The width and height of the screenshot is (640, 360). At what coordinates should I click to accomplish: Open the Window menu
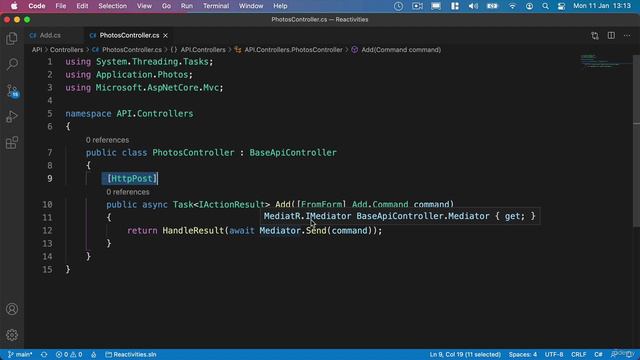click(251, 6)
